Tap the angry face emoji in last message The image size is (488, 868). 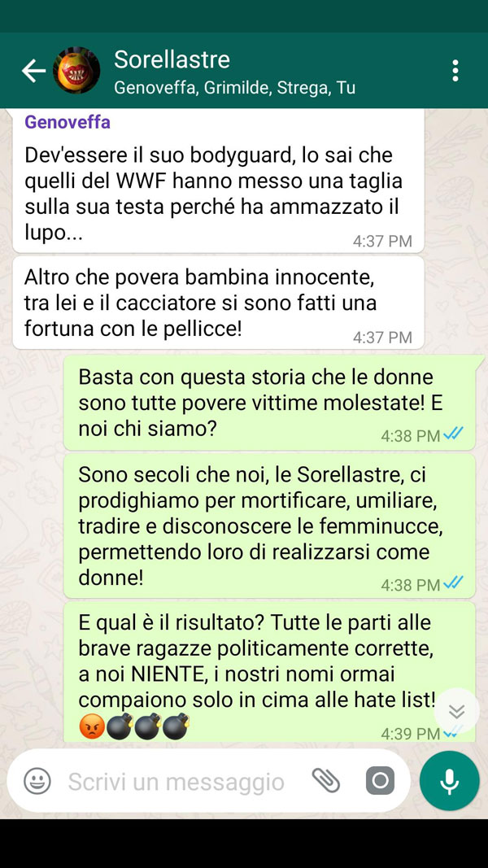(x=91, y=726)
